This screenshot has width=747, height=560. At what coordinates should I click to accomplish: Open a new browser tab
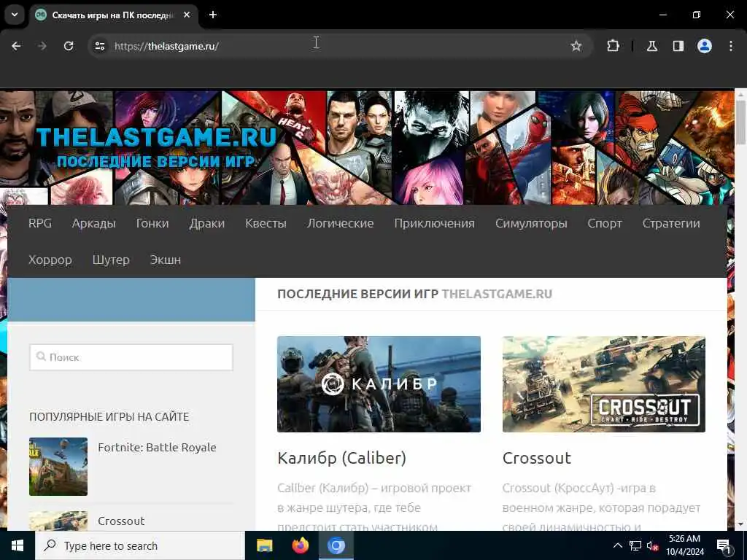(213, 15)
